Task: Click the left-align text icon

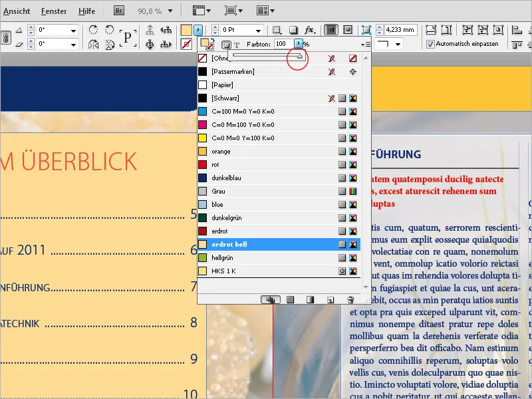Action: [331, 29]
